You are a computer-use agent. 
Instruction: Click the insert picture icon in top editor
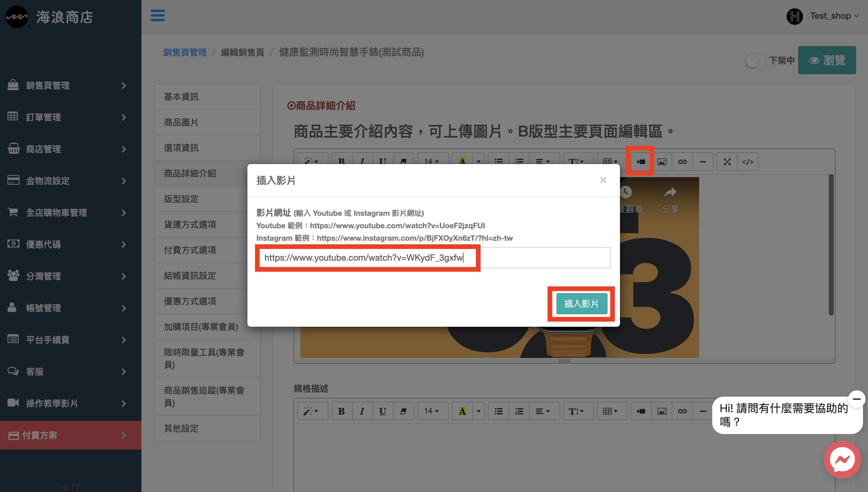(x=662, y=162)
